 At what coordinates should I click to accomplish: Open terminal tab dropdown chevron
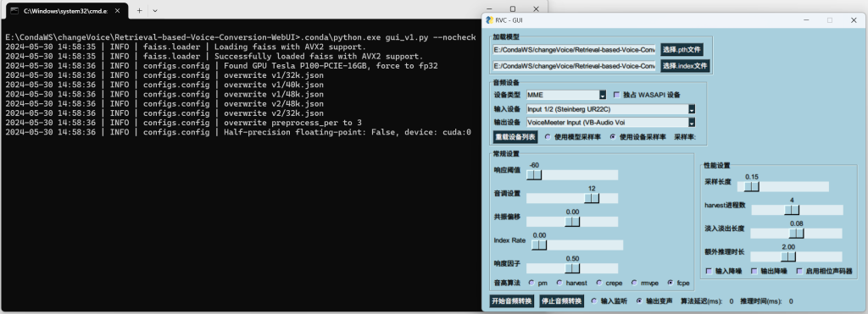click(x=155, y=10)
